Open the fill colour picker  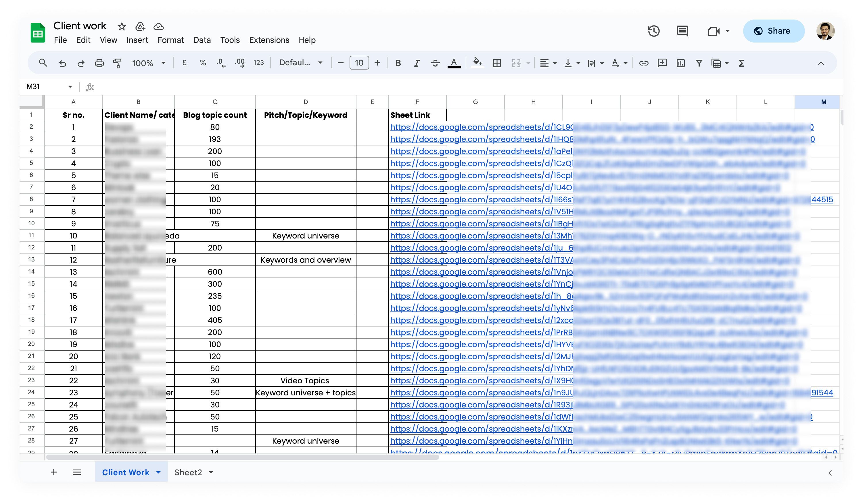tap(477, 63)
